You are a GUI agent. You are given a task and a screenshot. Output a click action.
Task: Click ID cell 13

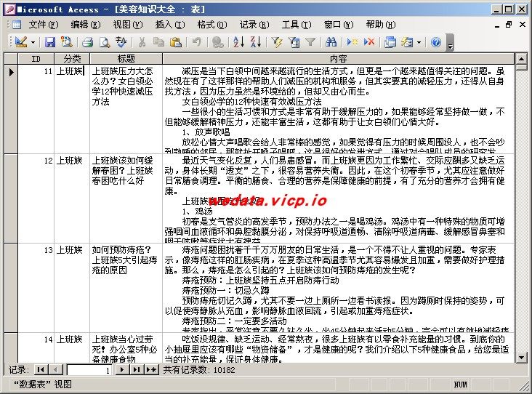36,288
